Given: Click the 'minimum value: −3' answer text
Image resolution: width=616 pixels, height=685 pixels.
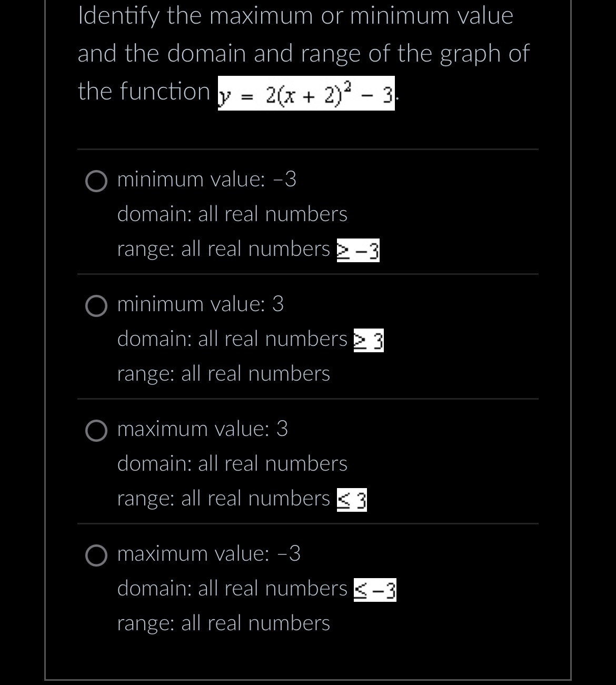Looking at the screenshot, I should 207,180.
